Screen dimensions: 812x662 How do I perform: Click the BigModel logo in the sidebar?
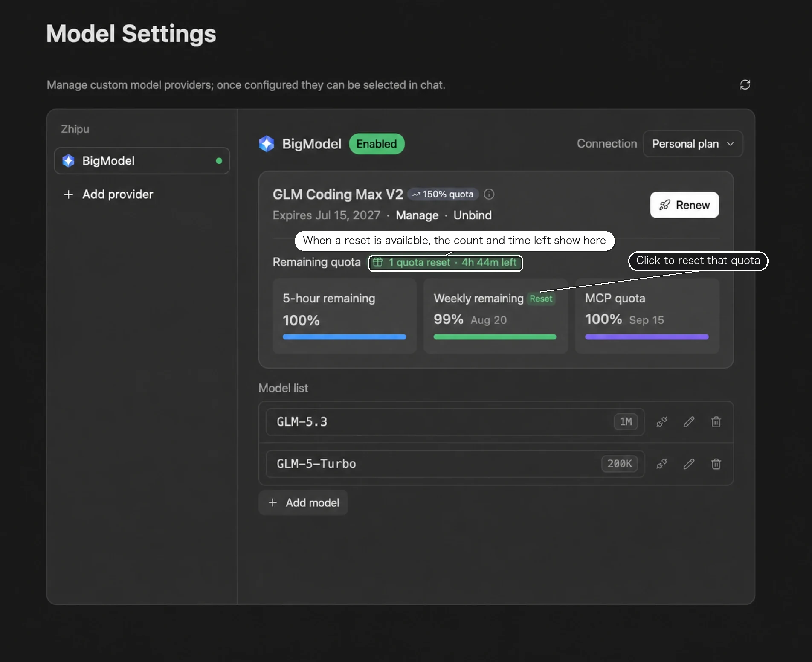pos(69,161)
